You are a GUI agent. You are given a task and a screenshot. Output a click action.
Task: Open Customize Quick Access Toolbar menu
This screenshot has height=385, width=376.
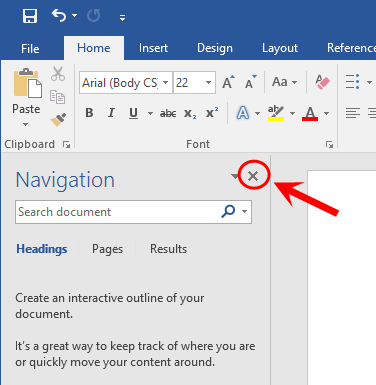(123, 17)
